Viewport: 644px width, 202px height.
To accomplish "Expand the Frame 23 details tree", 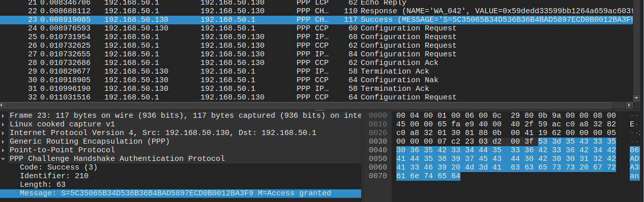I will [5, 115].
